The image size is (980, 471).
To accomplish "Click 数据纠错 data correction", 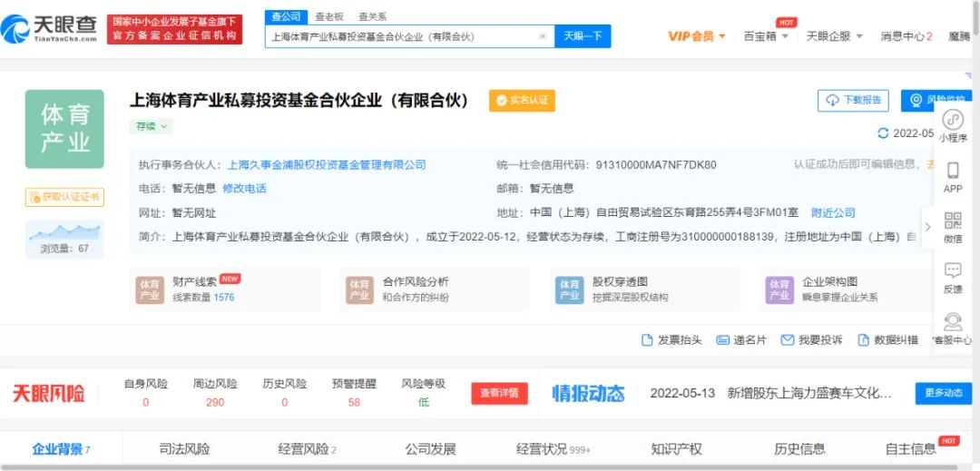I will [888, 339].
